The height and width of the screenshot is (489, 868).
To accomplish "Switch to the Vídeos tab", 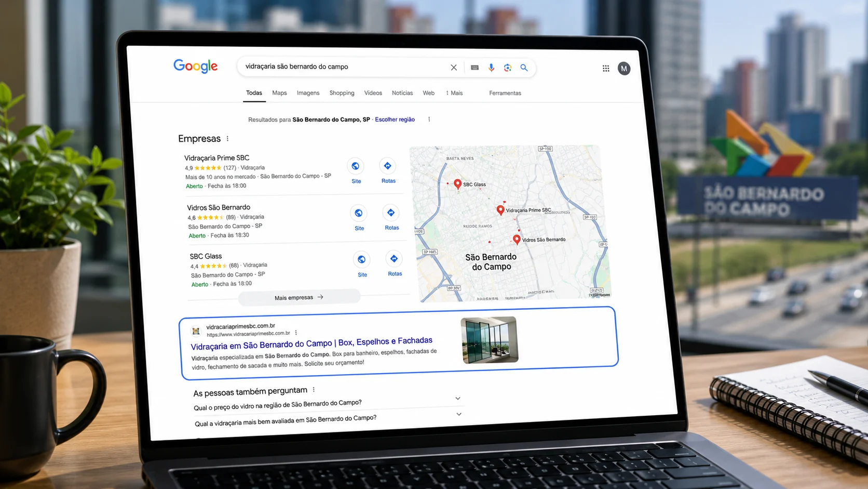I will pyautogui.click(x=373, y=93).
